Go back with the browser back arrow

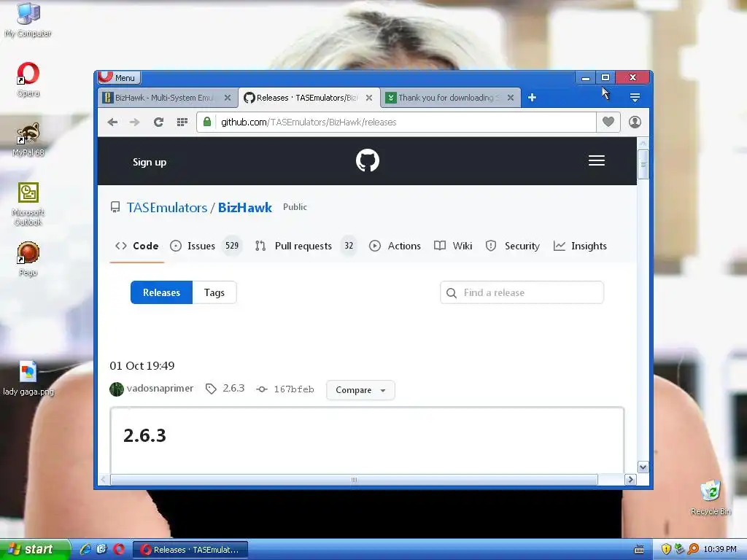pyautogui.click(x=112, y=122)
